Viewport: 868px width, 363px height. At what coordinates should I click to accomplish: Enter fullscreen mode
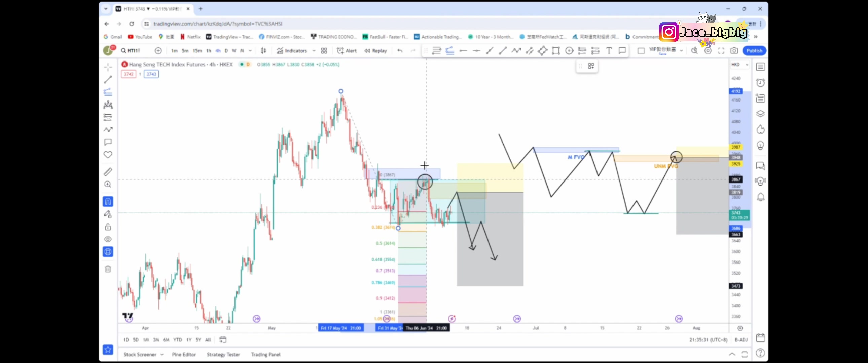[x=721, y=50]
